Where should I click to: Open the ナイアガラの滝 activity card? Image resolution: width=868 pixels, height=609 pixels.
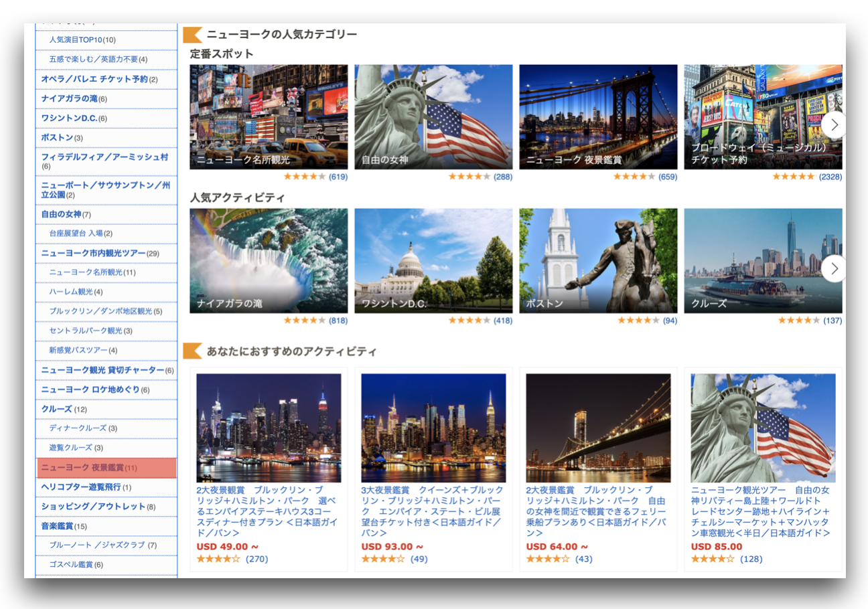point(269,261)
